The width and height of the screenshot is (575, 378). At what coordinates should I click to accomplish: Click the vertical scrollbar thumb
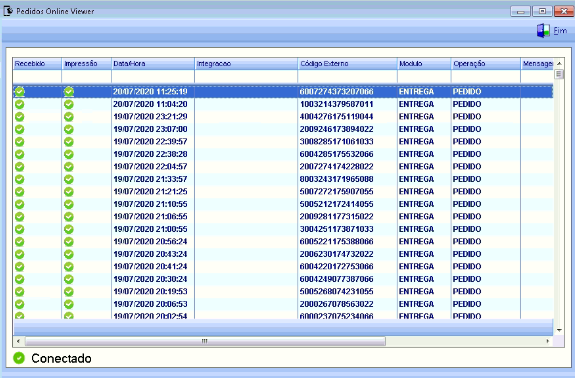559,74
